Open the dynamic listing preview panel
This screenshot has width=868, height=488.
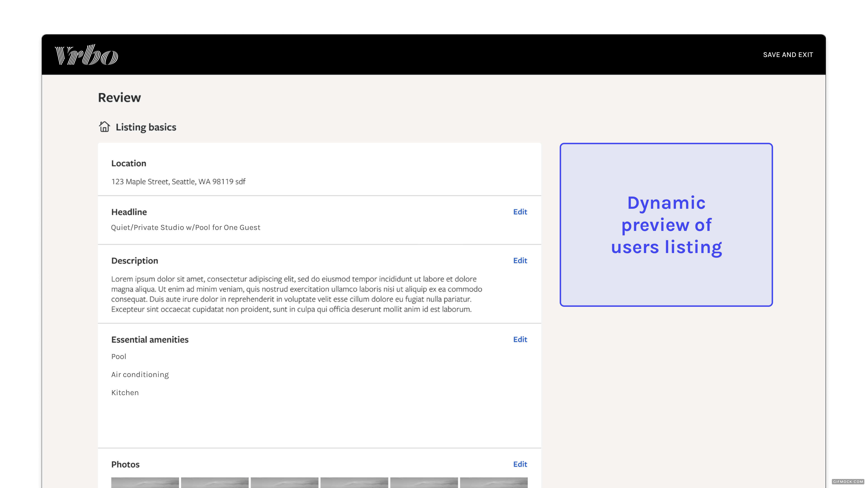[x=666, y=225]
